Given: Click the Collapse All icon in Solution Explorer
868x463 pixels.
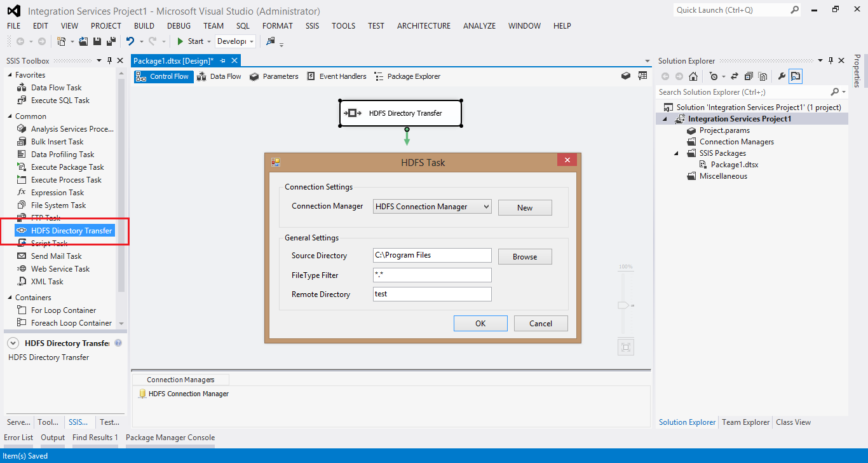Looking at the screenshot, I should tap(749, 76).
